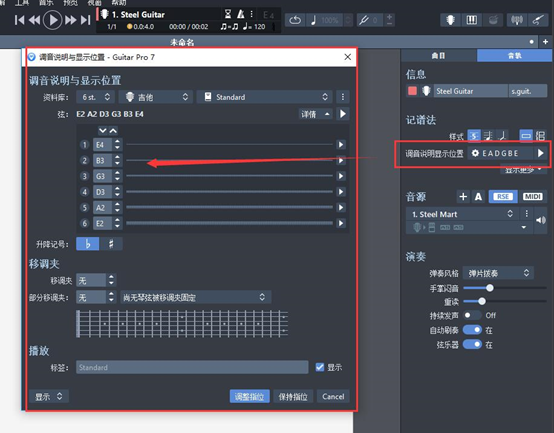Click the red track color swatch

[412, 91]
